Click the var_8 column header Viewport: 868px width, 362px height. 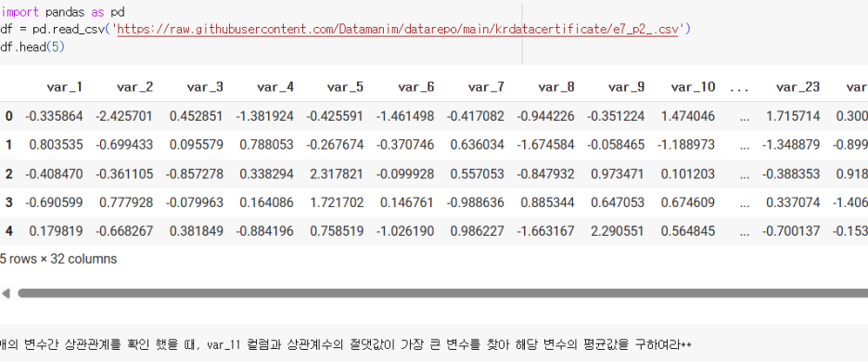click(556, 87)
